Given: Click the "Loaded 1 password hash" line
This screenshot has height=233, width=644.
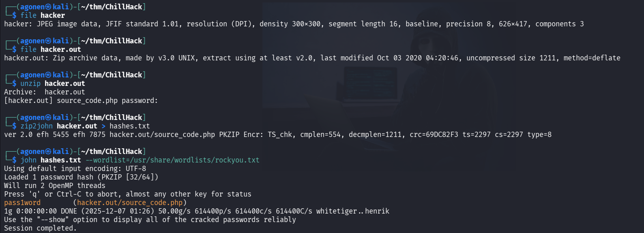Looking at the screenshot, I should click(x=81, y=177).
